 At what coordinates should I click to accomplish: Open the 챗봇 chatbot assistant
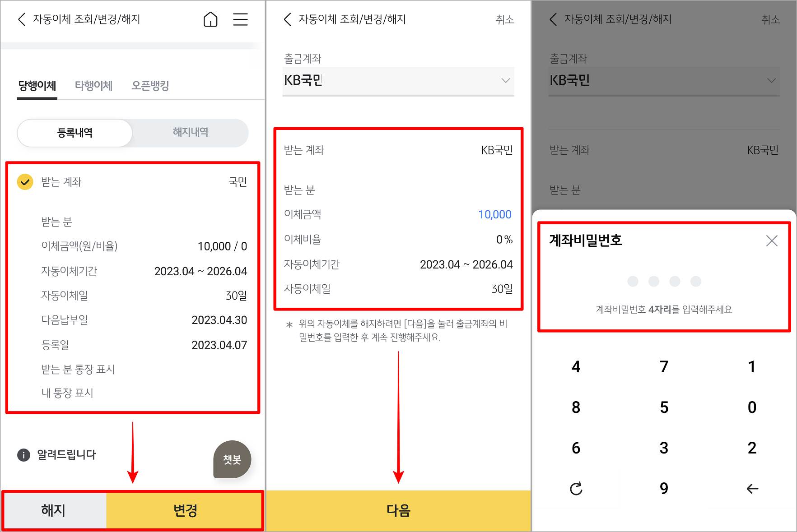pos(232,459)
